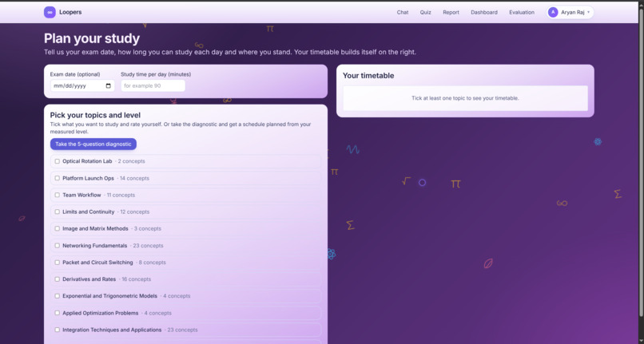Click the Aryan Raj username

click(573, 12)
